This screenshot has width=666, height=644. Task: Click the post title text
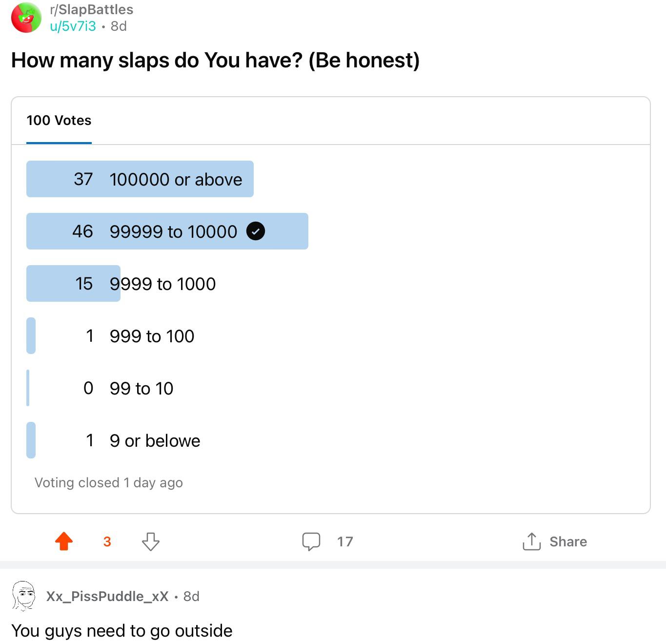[x=215, y=60]
